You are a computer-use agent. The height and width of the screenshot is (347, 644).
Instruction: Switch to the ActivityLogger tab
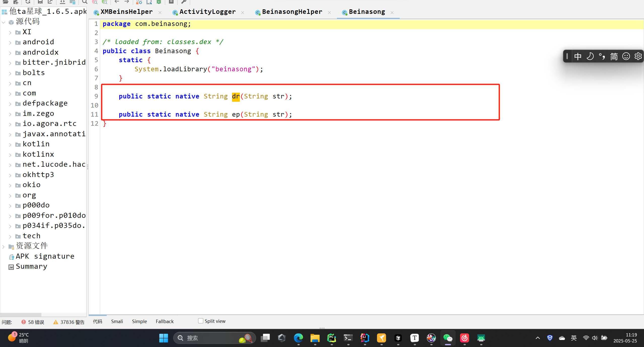click(207, 12)
